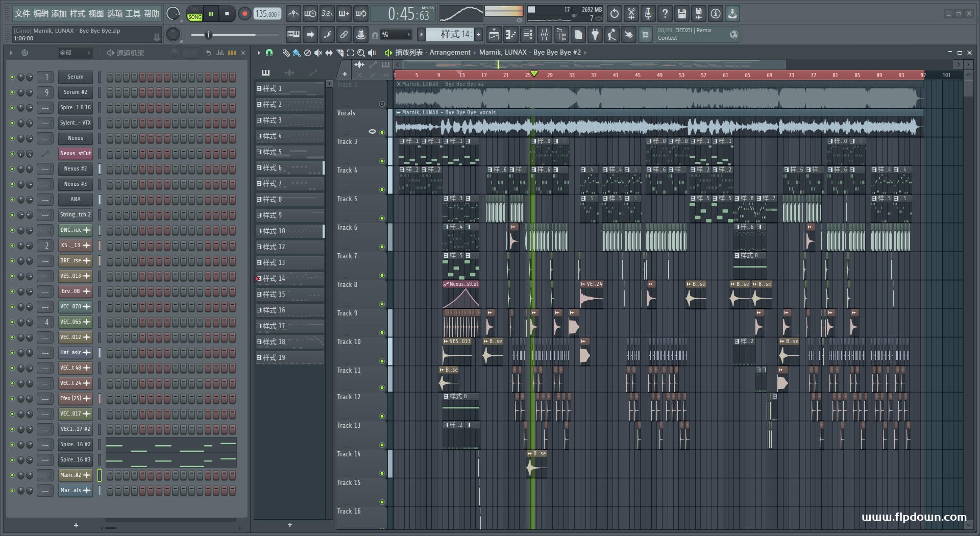The image size is (980, 536).
Task: Click the shopping cart content library icon
Action: tap(645, 35)
